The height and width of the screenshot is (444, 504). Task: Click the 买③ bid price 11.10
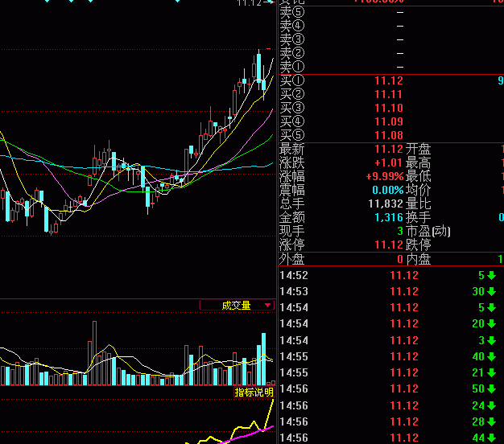tap(389, 108)
